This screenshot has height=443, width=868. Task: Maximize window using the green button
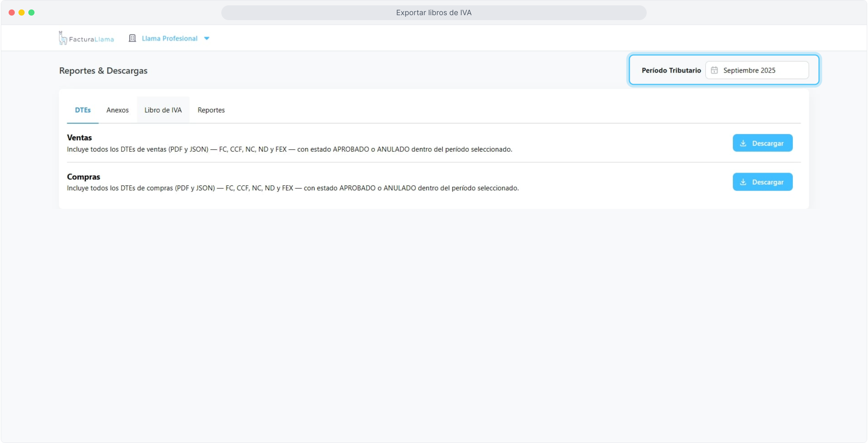pos(32,13)
